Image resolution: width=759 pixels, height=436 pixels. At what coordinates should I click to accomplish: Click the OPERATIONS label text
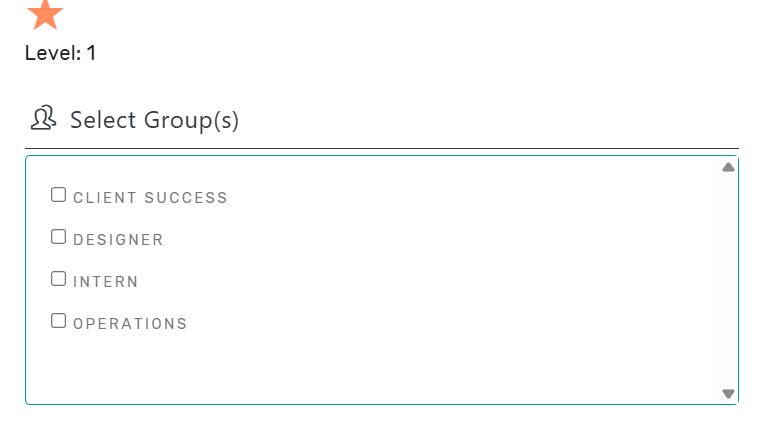point(130,324)
